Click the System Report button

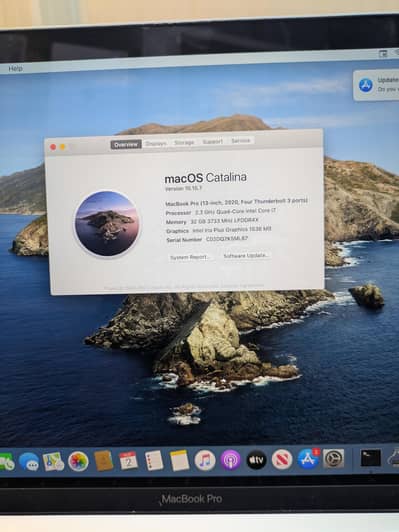click(189, 257)
